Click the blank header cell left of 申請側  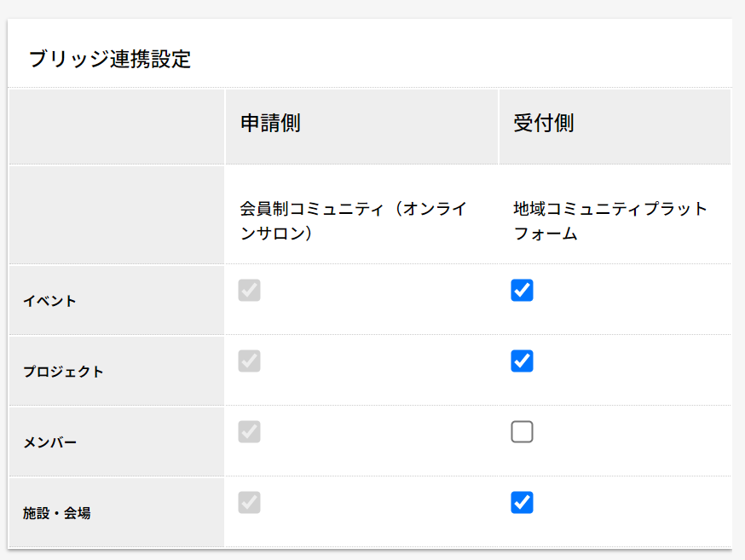[117, 126]
